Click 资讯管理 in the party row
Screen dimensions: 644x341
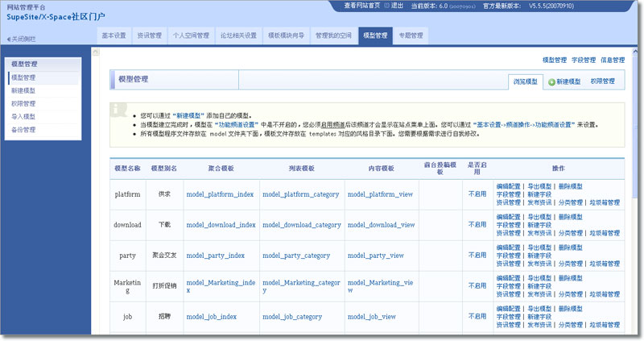pyautogui.click(x=508, y=264)
